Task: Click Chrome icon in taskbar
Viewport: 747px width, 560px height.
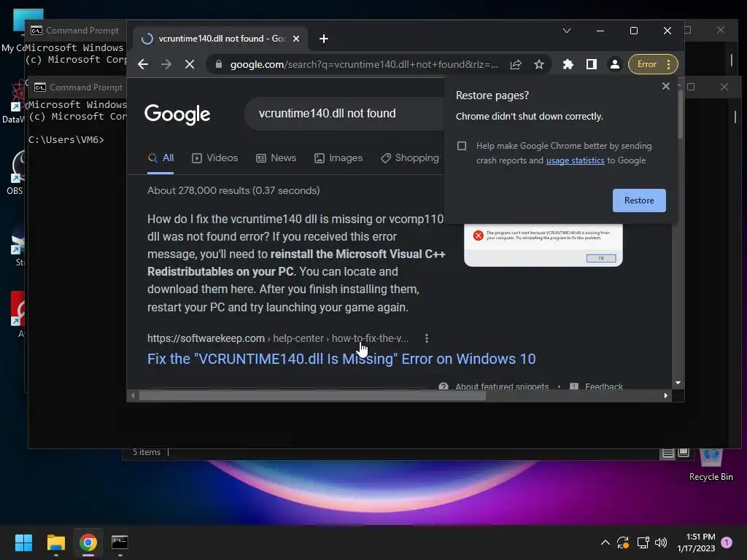Action: pyautogui.click(x=88, y=542)
